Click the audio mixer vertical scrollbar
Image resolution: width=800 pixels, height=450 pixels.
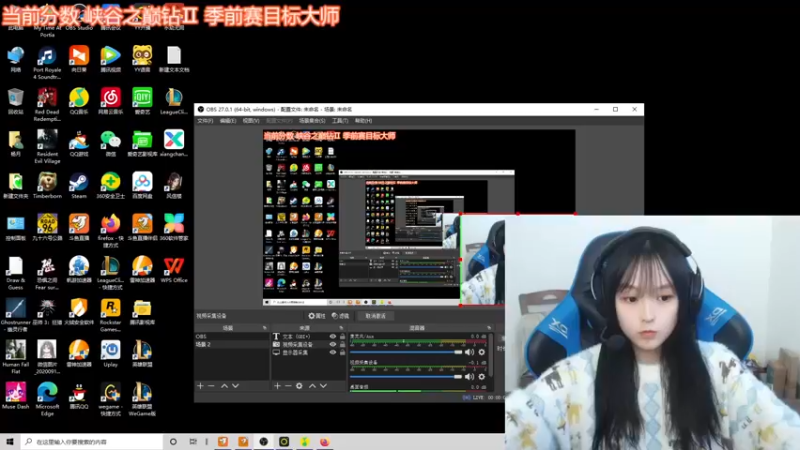click(x=491, y=356)
